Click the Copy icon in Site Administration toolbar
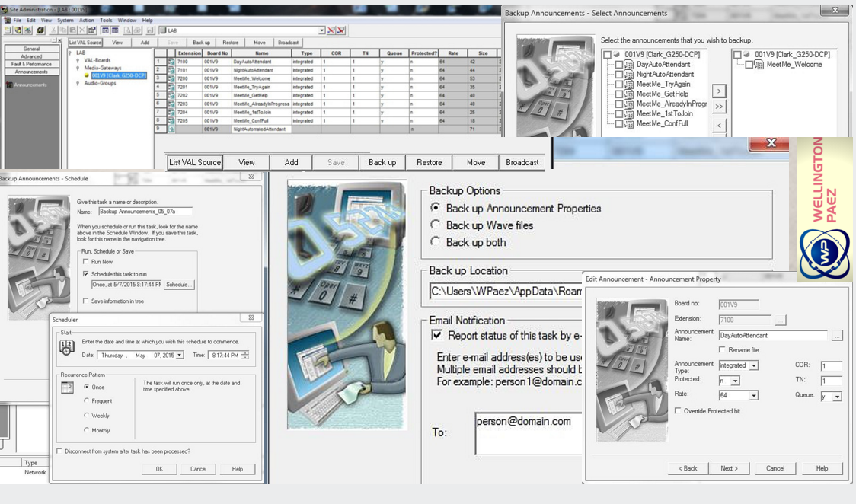 click(62, 30)
